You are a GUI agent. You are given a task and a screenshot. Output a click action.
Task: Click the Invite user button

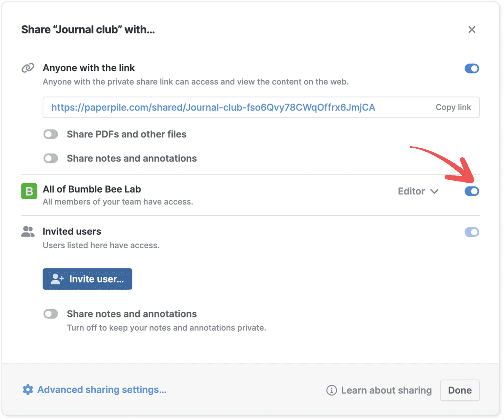[x=87, y=279]
